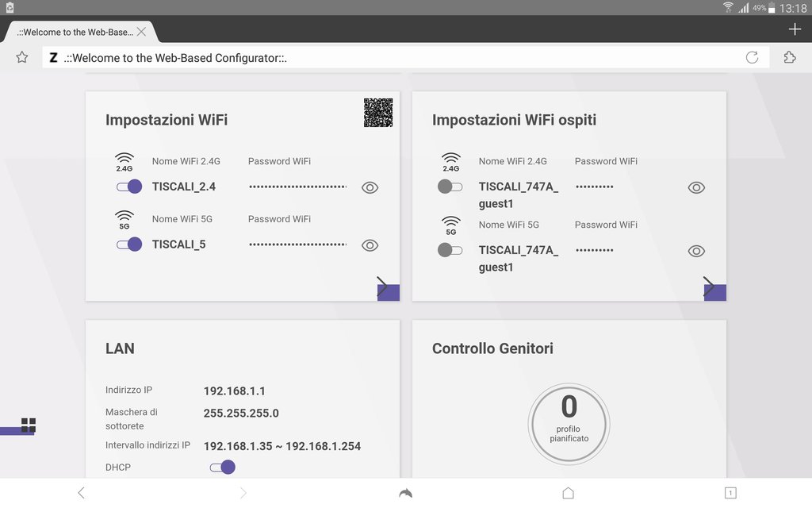
Task: Click TISCALI_5 masked password field
Action: coord(298,244)
